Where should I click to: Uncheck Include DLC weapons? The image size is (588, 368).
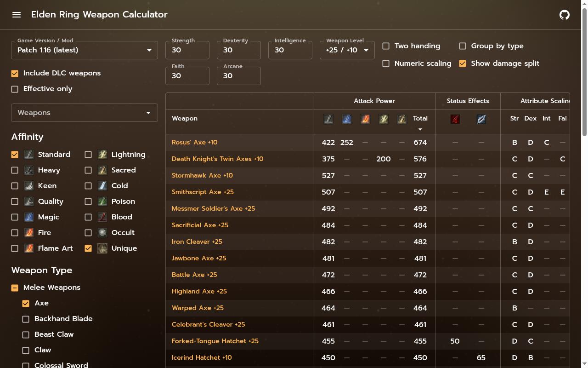click(15, 74)
